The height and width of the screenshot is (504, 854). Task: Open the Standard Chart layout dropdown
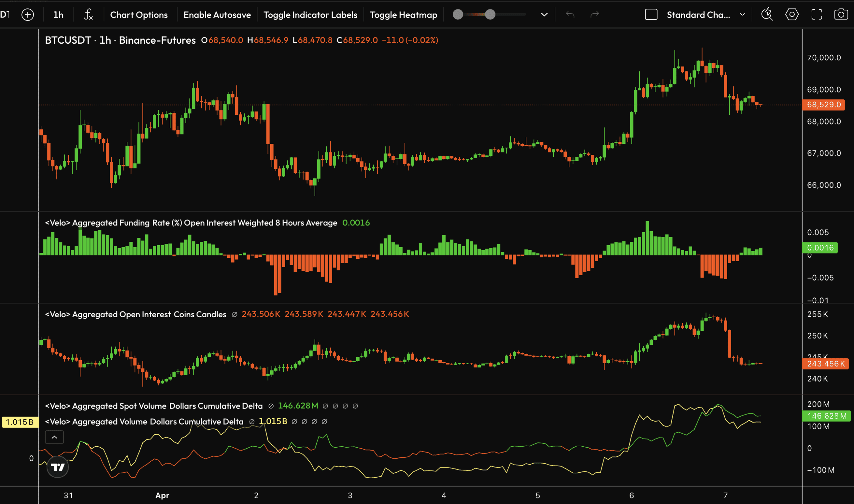(742, 15)
